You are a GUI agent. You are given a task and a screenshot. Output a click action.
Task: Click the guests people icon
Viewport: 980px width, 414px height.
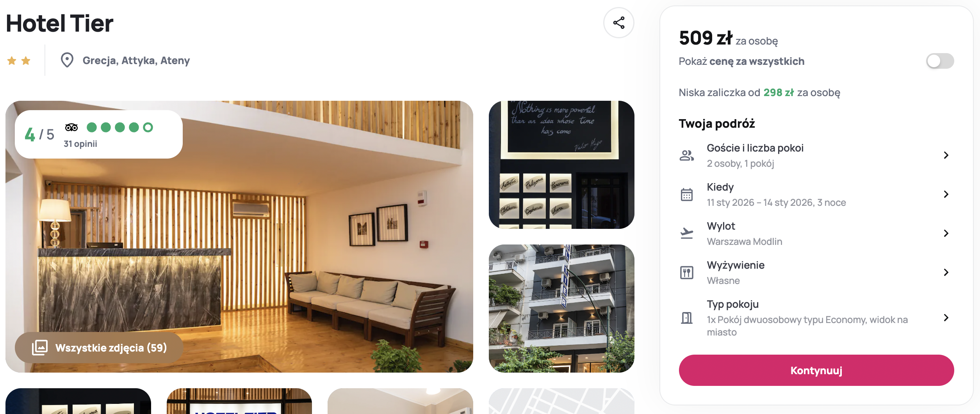(x=686, y=155)
